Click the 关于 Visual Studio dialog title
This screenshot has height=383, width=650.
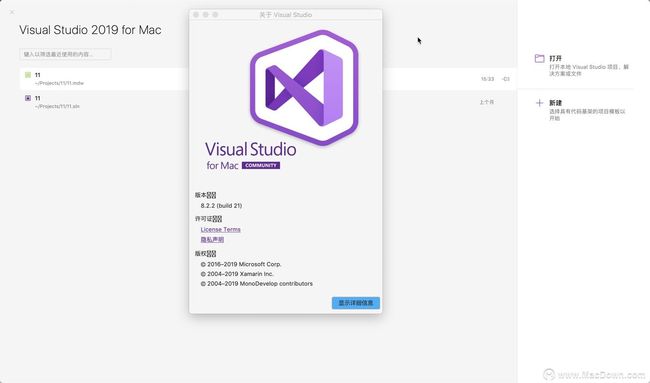pyautogui.click(x=286, y=15)
